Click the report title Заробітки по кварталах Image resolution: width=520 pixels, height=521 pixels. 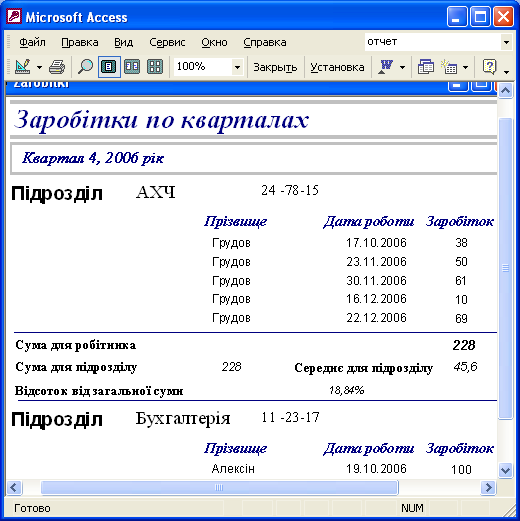coord(161,120)
